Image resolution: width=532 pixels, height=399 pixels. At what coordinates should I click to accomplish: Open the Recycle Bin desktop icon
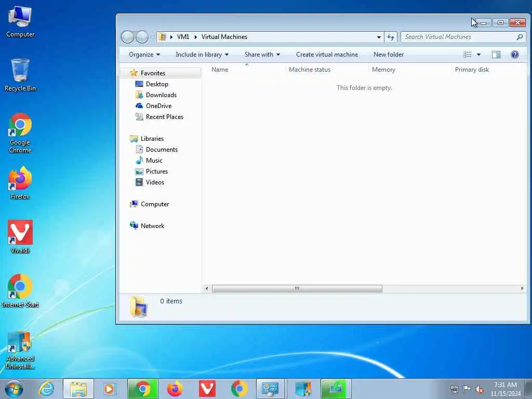tap(20, 75)
